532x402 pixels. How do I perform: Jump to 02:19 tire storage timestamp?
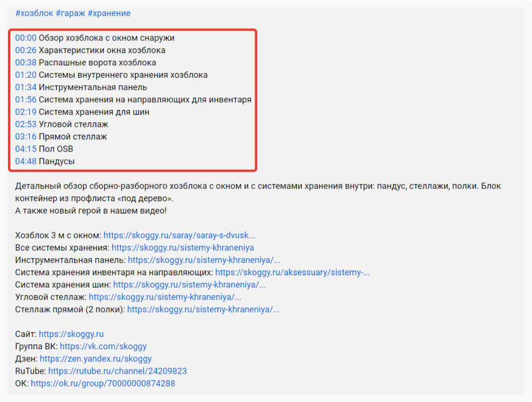pyautogui.click(x=26, y=112)
